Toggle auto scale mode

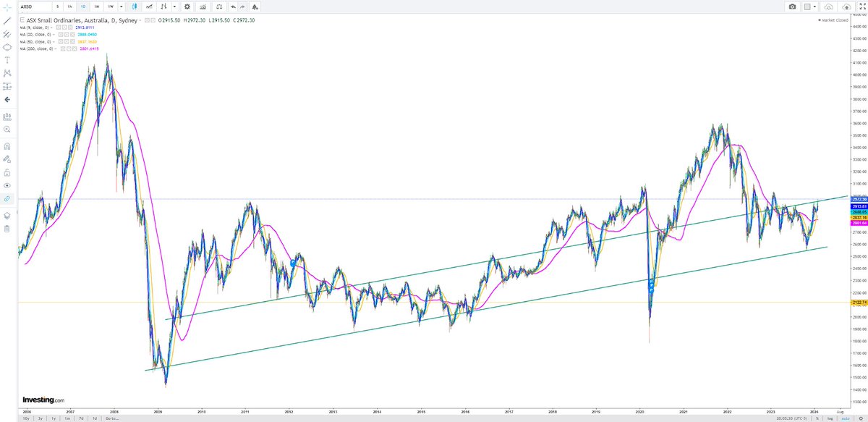click(846, 418)
